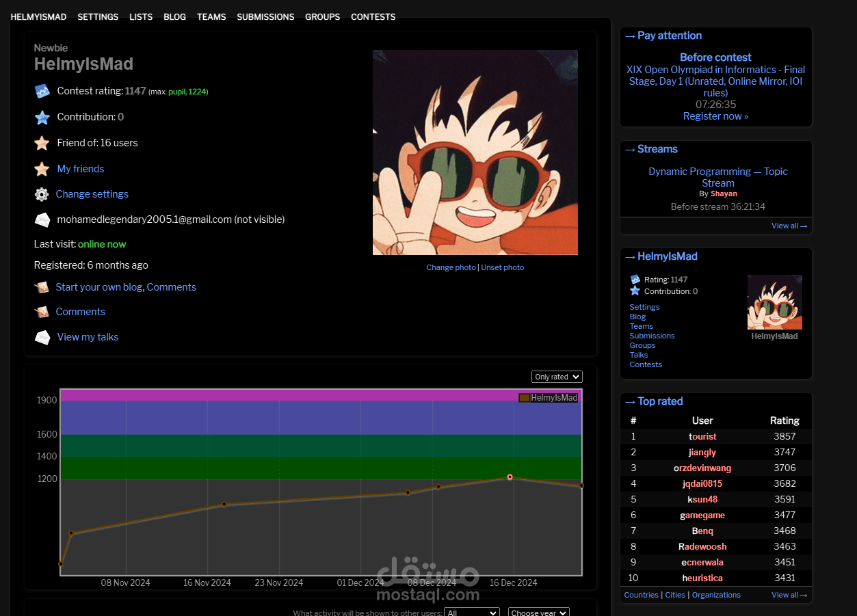
Task: Click Unset photo under the avatar
Action: (503, 267)
